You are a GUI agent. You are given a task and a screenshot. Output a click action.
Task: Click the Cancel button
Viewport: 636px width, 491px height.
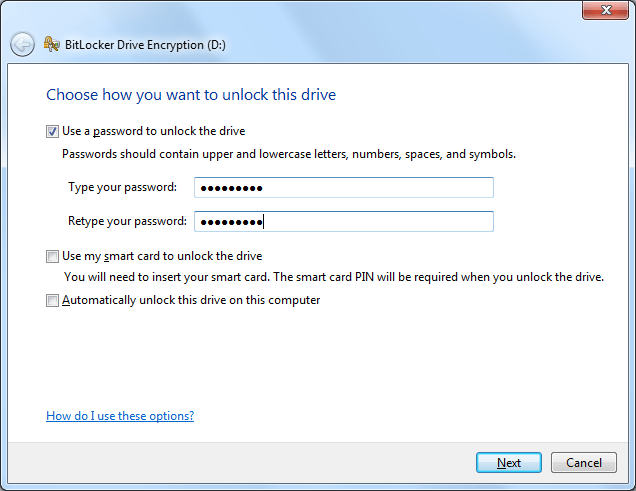pos(584,463)
